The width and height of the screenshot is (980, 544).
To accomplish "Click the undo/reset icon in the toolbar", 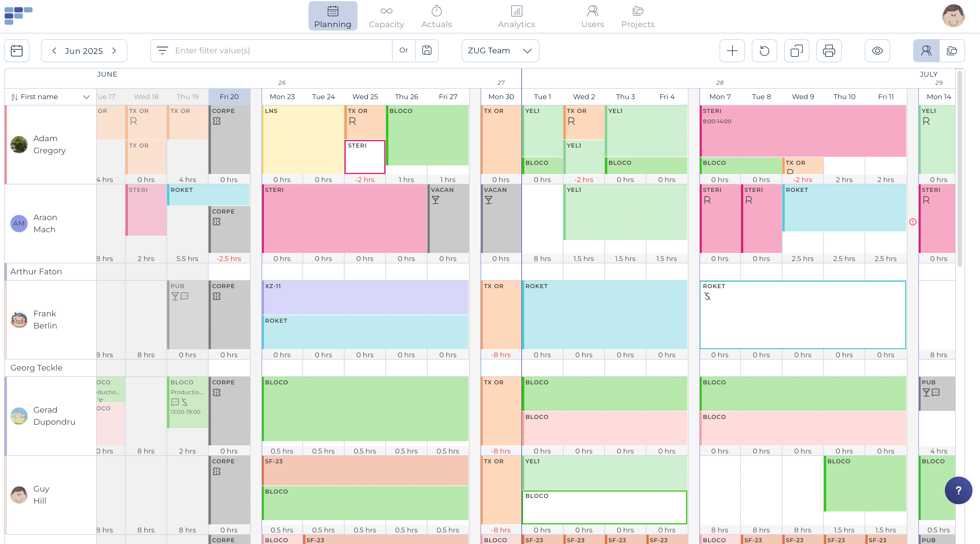I will [764, 51].
